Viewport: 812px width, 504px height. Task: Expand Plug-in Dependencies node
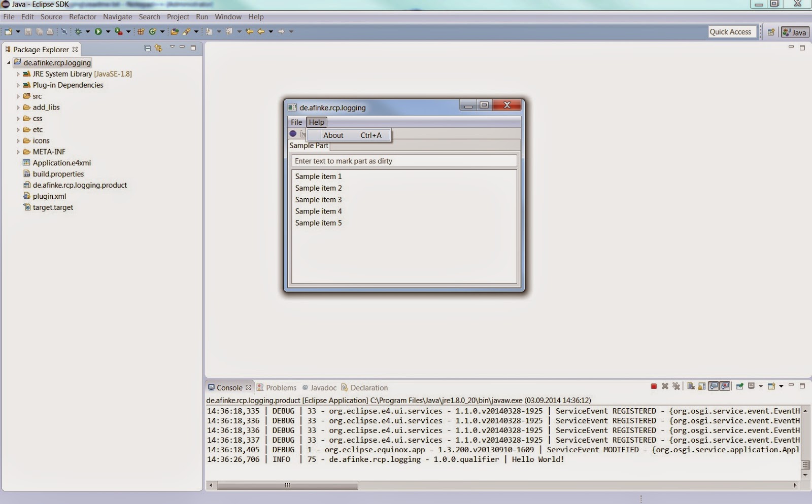(x=18, y=85)
